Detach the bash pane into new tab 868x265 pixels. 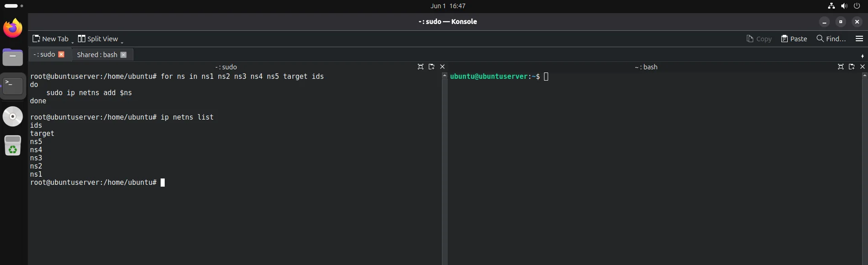tap(852, 67)
